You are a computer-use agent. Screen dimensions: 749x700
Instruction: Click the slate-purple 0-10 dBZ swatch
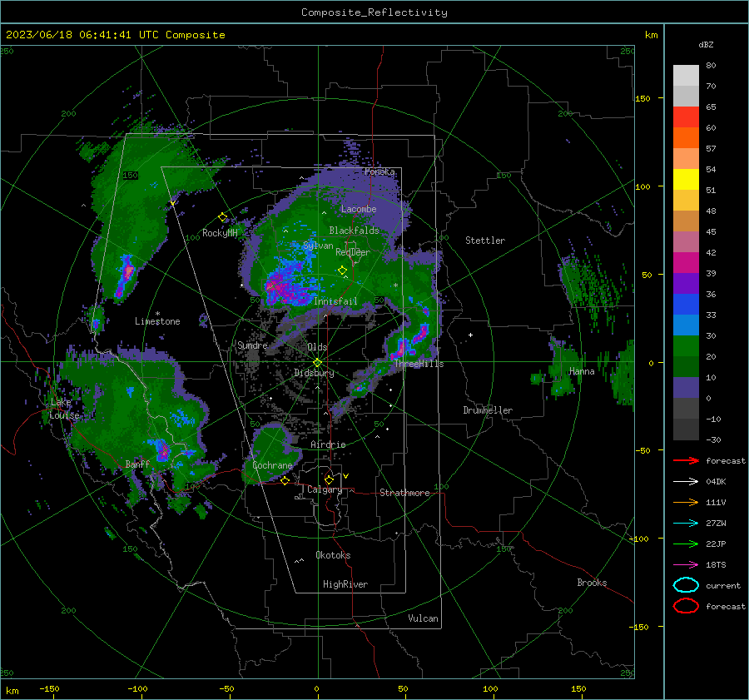click(x=686, y=387)
